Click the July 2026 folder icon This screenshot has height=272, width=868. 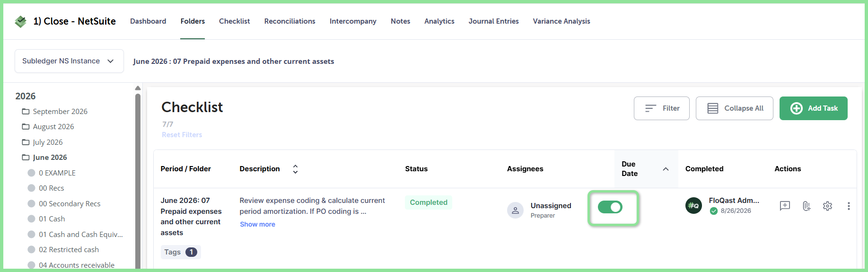[x=26, y=142]
